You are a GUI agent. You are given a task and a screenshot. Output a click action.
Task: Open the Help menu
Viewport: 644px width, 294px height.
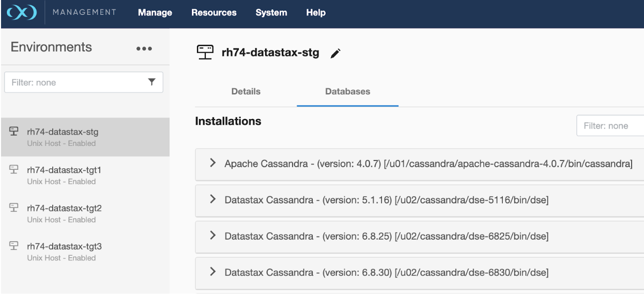tap(316, 12)
